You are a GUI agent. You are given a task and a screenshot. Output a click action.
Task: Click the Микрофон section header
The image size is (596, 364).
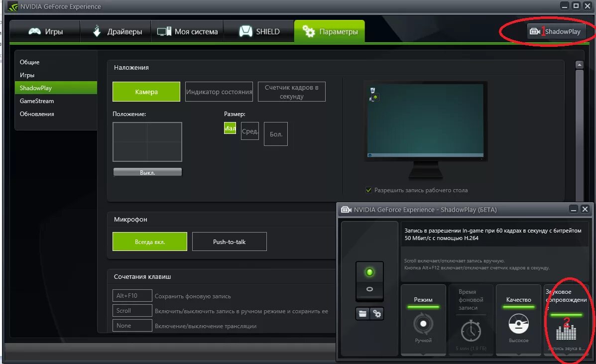pos(130,219)
